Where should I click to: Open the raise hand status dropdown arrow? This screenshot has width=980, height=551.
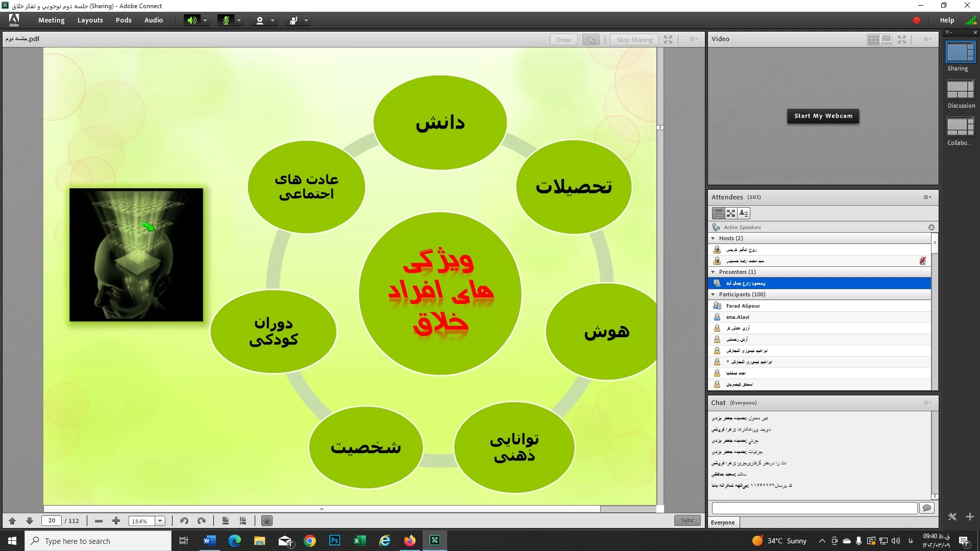(x=306, y=20)
